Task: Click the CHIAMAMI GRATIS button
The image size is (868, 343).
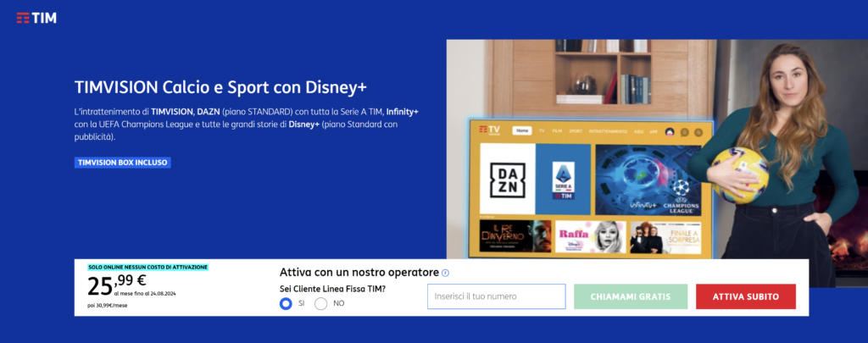Action: (x=631, y=296)
